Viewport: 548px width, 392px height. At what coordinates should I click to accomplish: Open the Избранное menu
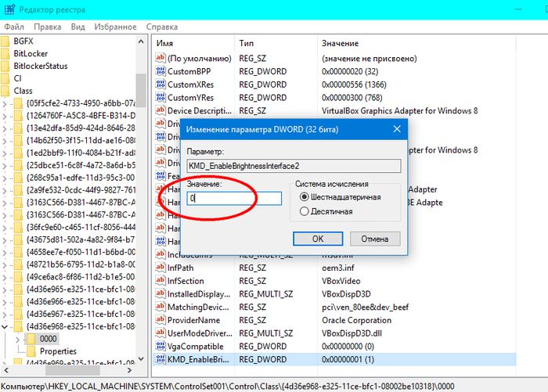point(115,26)
